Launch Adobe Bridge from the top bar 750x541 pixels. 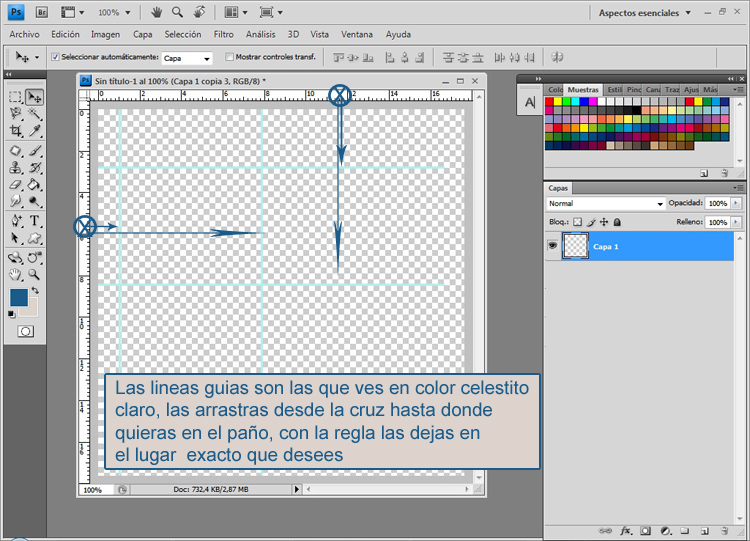(40, 13)
